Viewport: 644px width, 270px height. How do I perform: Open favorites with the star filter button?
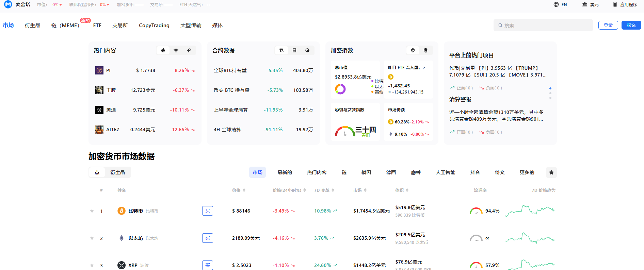pos(551,172)
